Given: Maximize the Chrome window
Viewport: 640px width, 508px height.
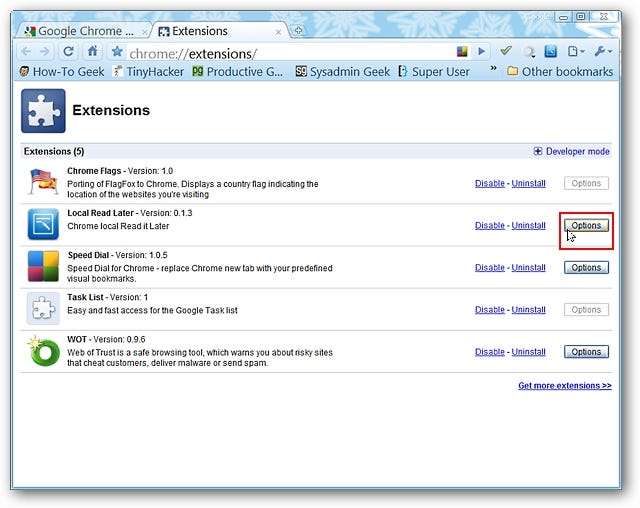Looking at the screenshot, I should (580, 17).
